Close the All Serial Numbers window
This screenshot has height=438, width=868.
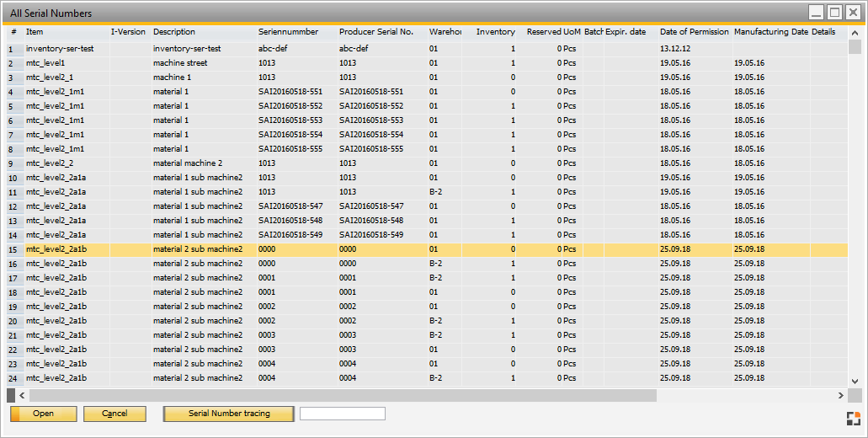(853, 12)
